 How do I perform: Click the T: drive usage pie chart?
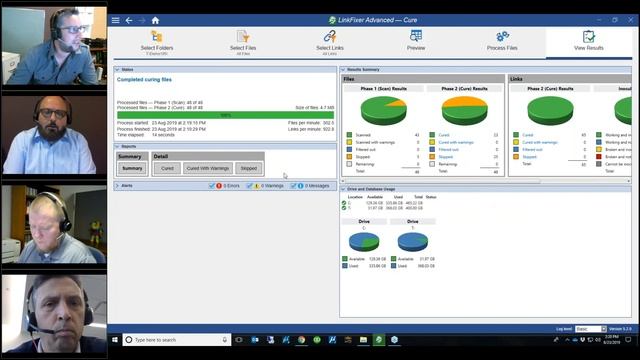413,242
